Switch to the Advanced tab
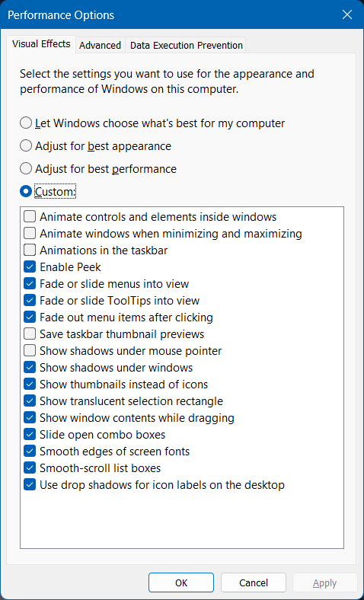The image size is (364, 600). click(x=100, y=45)
